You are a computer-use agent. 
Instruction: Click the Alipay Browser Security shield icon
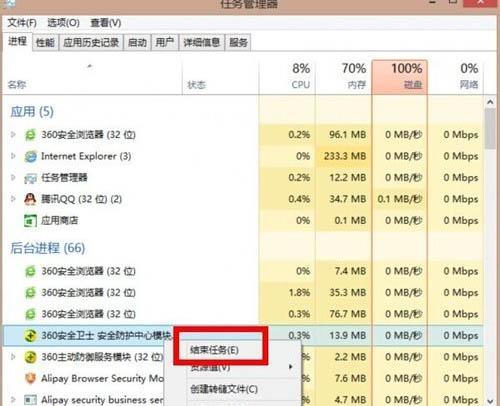[30, 378]
